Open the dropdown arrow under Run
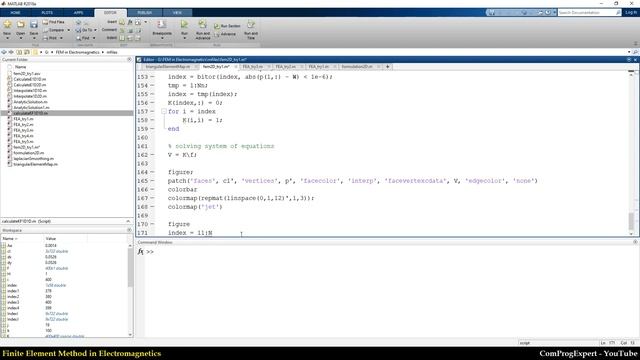 184,38
